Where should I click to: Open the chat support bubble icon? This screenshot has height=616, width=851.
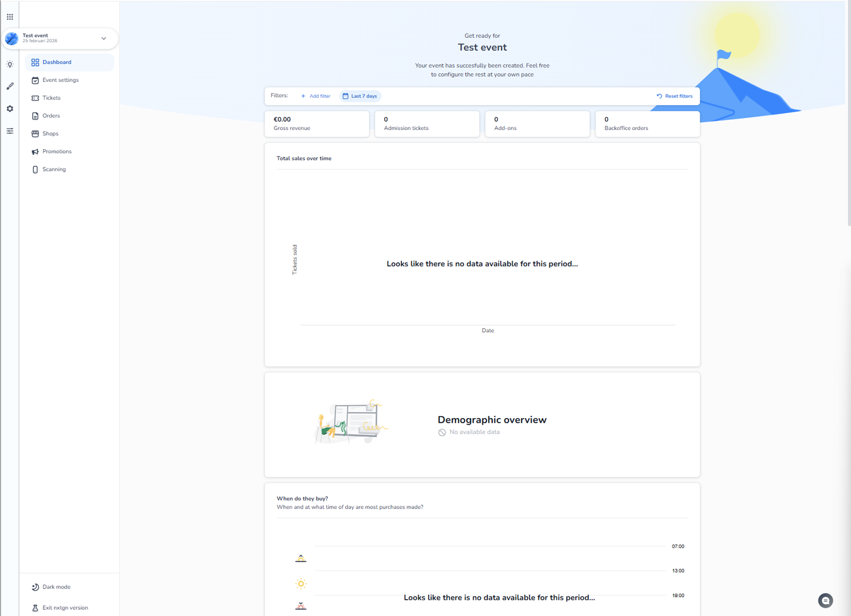825,600
